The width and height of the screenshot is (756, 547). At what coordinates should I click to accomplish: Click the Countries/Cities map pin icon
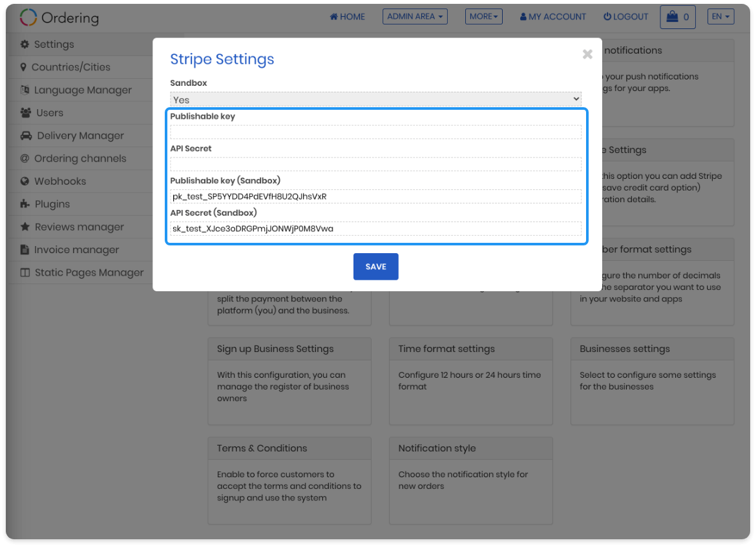pyautogui.click(x=23, y=67)
